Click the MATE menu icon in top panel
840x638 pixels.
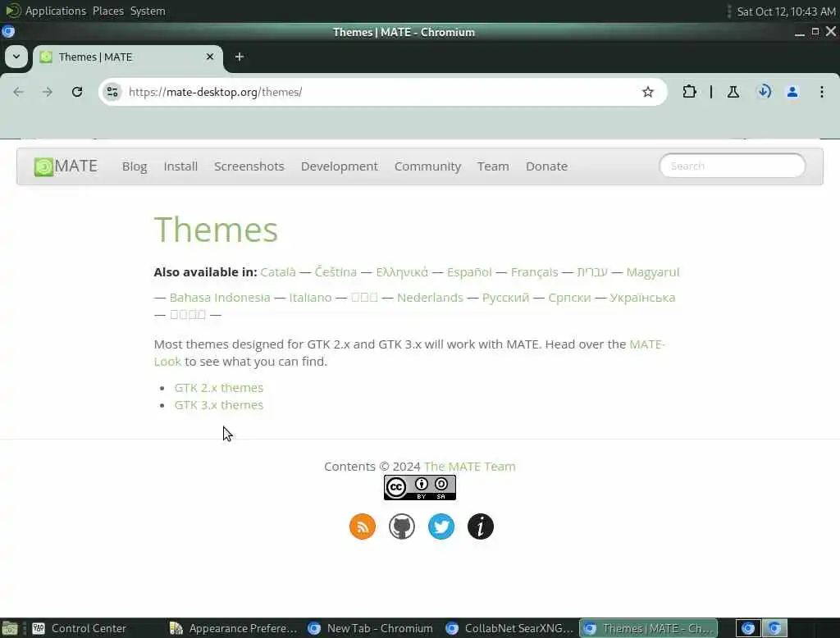click(11, 11)
